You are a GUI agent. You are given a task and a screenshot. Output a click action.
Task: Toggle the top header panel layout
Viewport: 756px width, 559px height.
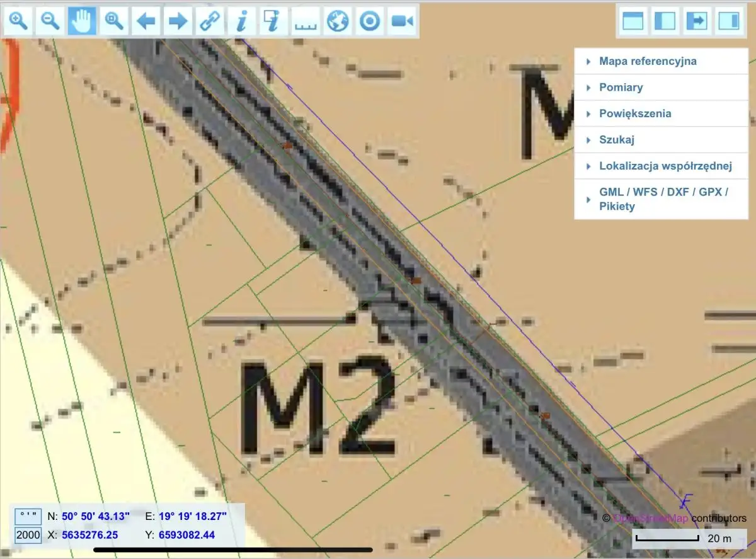click(633, 21)
